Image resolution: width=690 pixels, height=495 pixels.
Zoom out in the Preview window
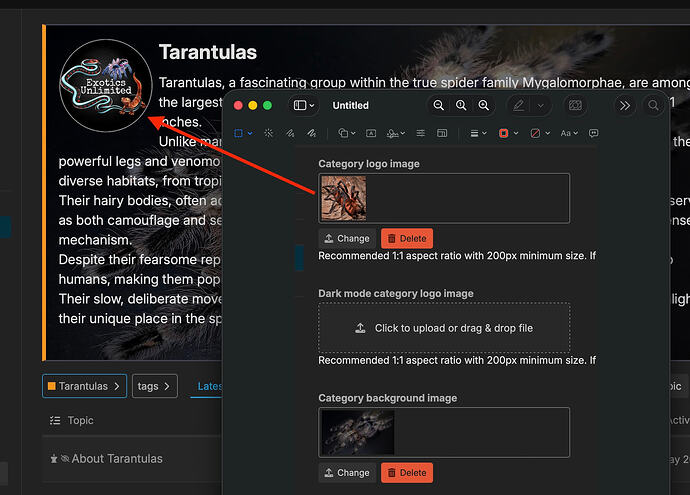(x=438, y=106)
